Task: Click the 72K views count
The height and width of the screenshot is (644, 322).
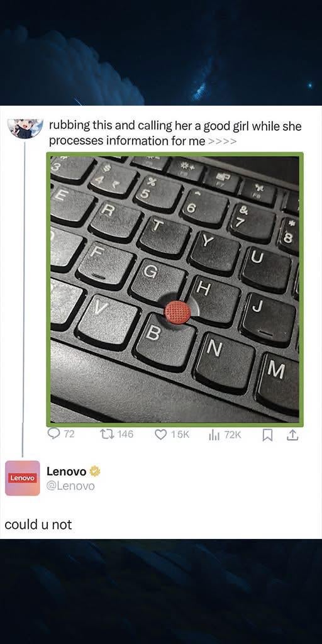Action: [233, 435]
